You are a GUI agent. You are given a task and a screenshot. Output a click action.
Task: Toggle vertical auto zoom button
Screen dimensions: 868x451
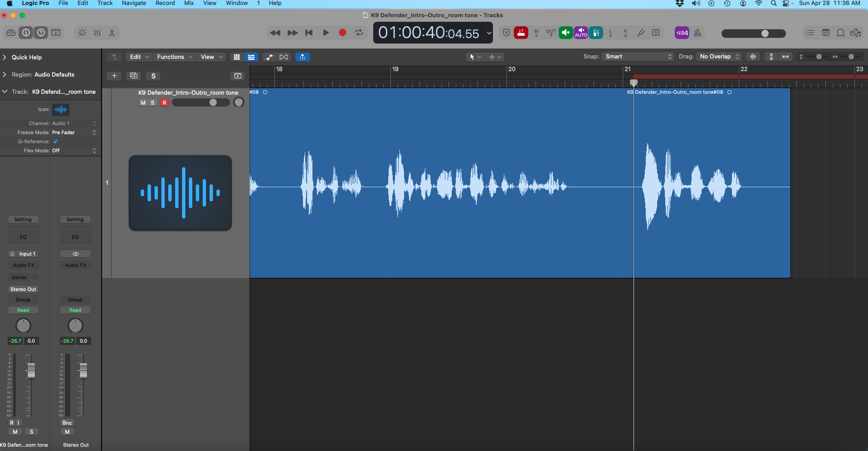[771, 57]
